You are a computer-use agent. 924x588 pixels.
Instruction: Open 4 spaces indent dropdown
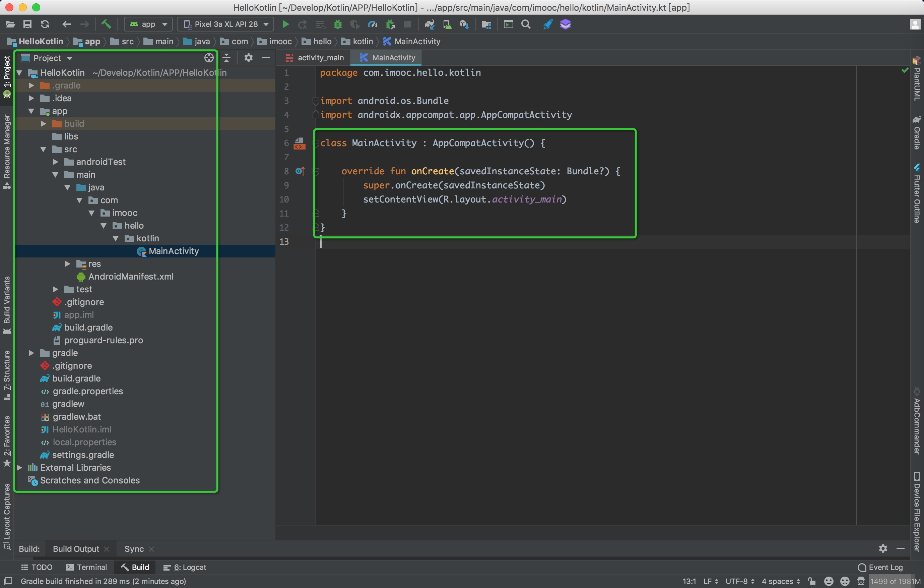(781, 582)
